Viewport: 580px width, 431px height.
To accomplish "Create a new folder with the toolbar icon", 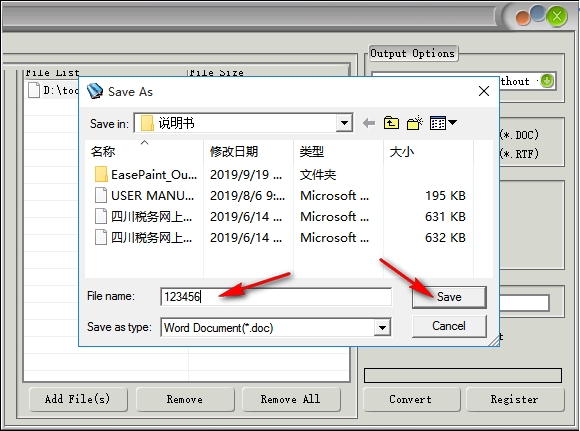I will 415,123.
